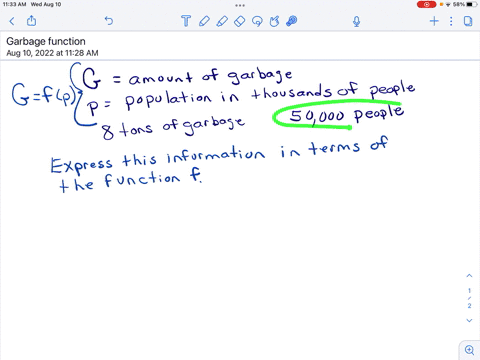Tap the 11:33 AM clock
Image resolution: width=480 pixels, height=360 pixels.
(14, 4)
